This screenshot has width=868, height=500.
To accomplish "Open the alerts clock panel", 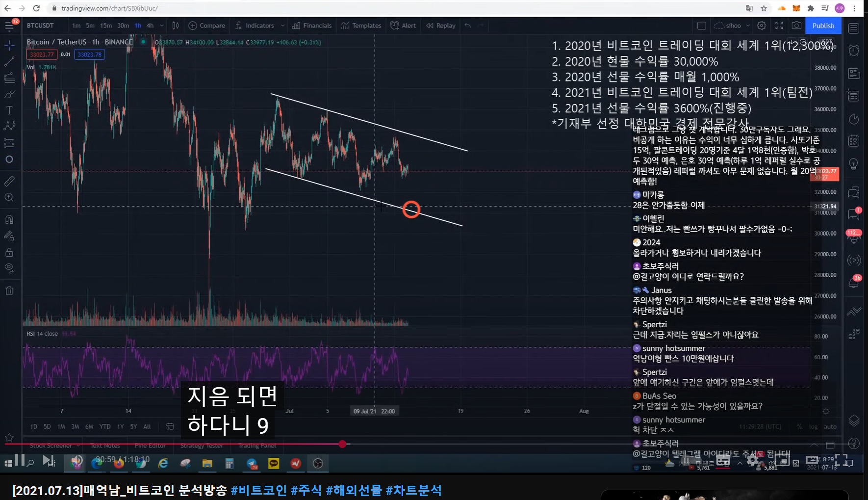I will (854, 51).
